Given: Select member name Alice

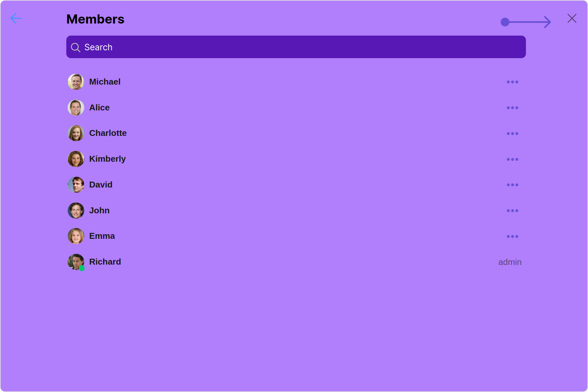Looking at the screenshot, I should point(99,107).
